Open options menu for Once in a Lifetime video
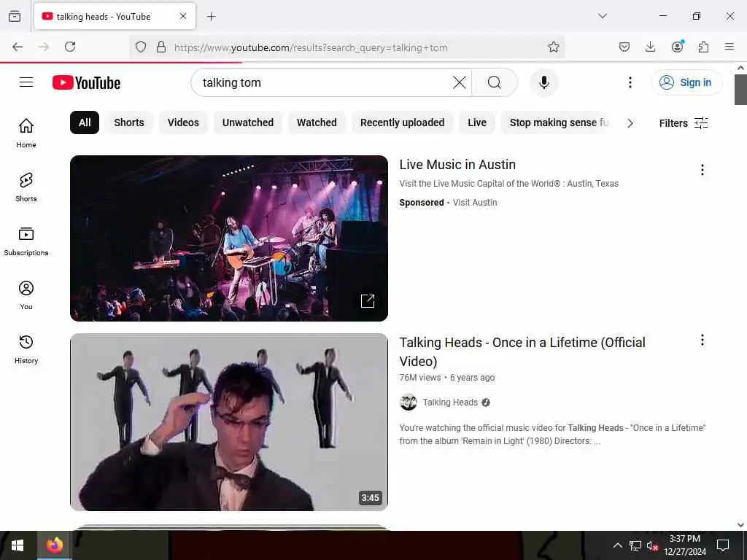Screen dimensions: 747x560 pos(702,340)
